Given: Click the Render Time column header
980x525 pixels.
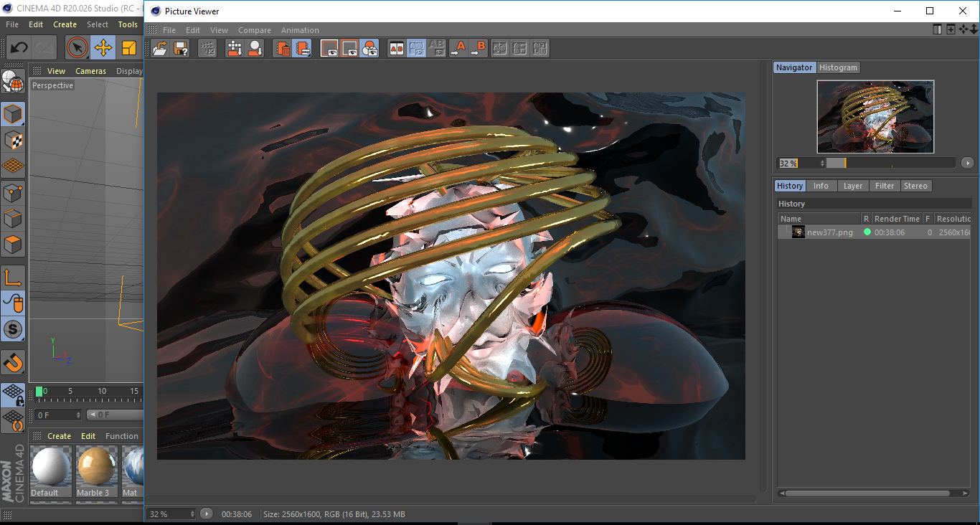Looking at the screenshot, I should pos(897,219).
